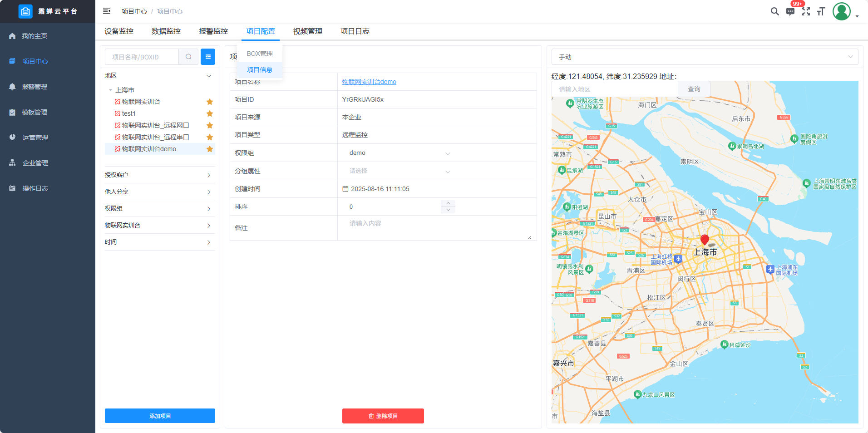Click the project search magnifier button
Viewport: 868px width, 433px height.
tap(188, 57)
